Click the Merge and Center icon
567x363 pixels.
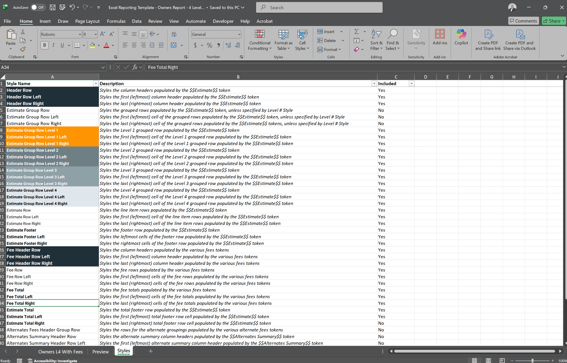(x=174, y=45)
